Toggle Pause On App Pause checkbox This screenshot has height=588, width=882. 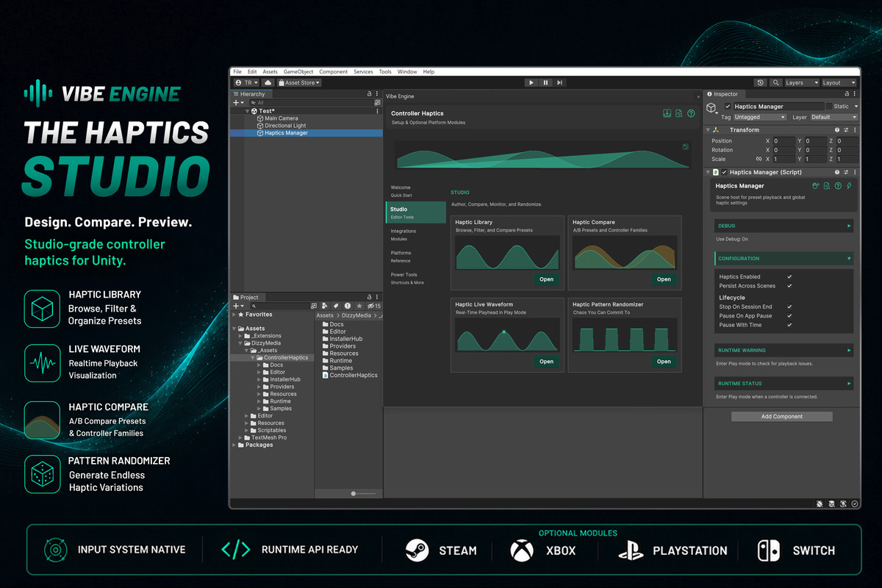789,316
